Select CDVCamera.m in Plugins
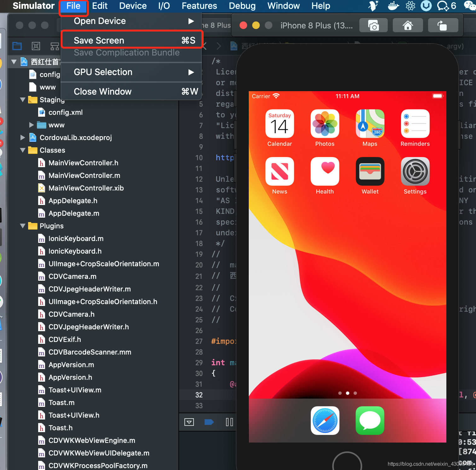The image size is (476, 470). tap(72, 276)
